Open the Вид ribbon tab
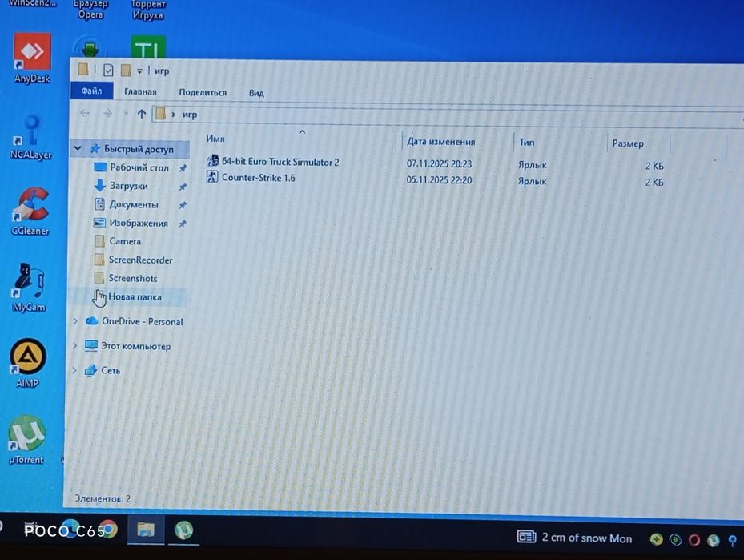The height and width of the screenshot is (560, 744). click(256, 93)
